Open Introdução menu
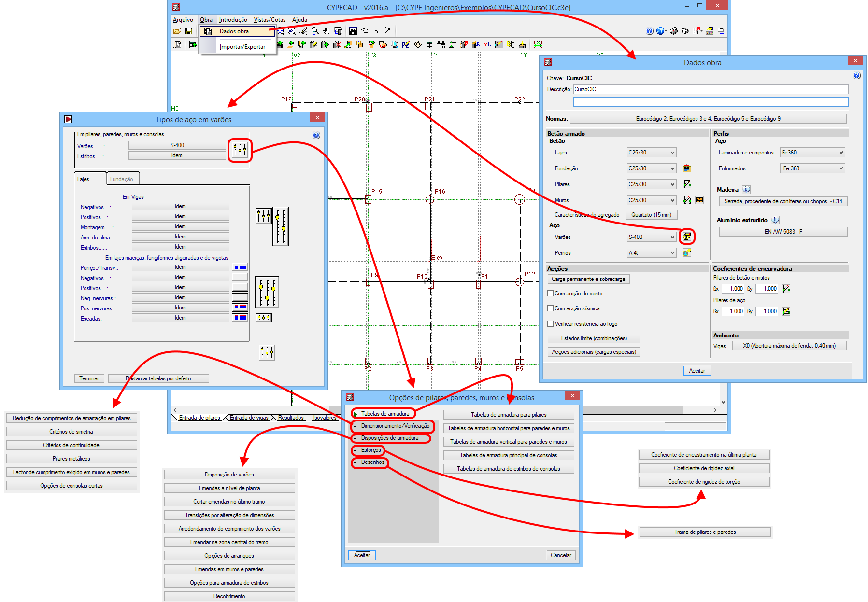Image resolution: width=868 pixels, height=602 pixels. pyautogui.click(x=233, y=20)
